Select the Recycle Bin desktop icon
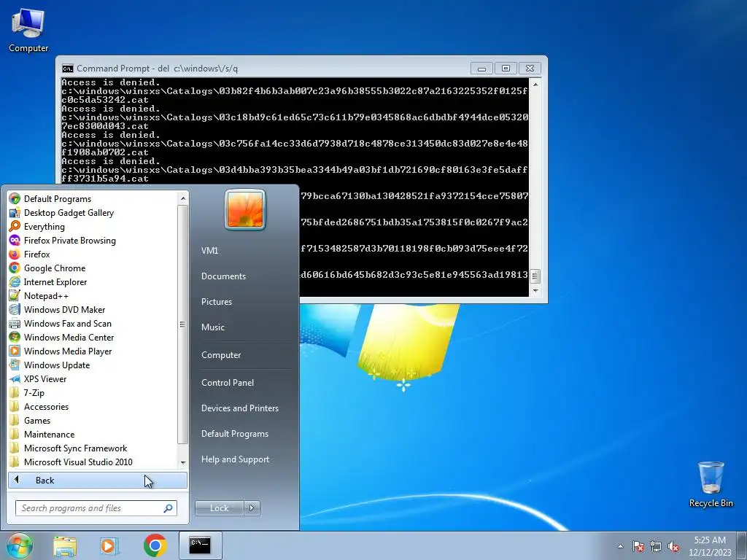Viewport: 747px width, 560px height. 711,484
